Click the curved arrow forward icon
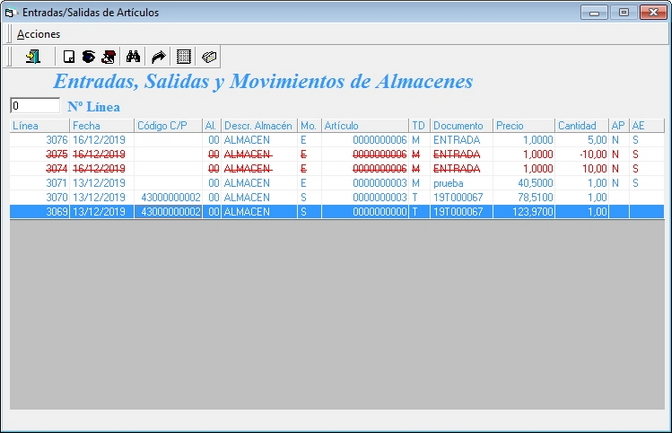Image resolution: width=672 pixels, height=433 pixels. pyautogui.click(x=159, y=57)
